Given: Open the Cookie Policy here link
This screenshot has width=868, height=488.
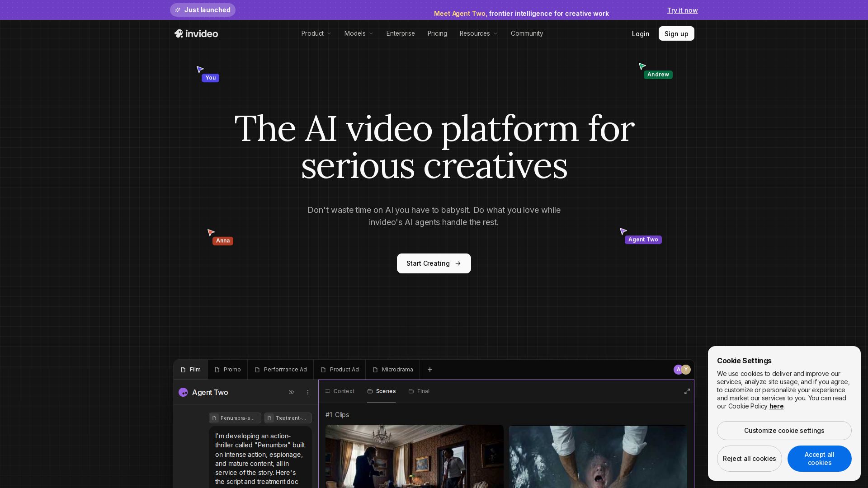Looking at the screenshot, I should click(x=776, y=406).
